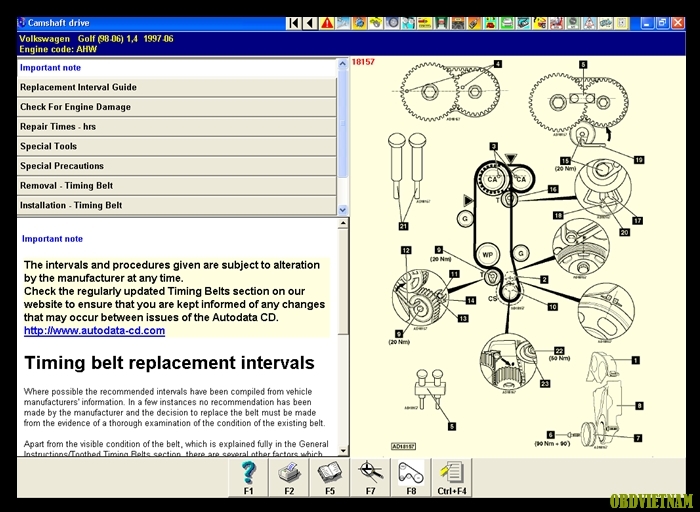This screenshot has height=512, width=700.
Task: Click the last pale yellow toolbar icon
Action: point(622,23)
